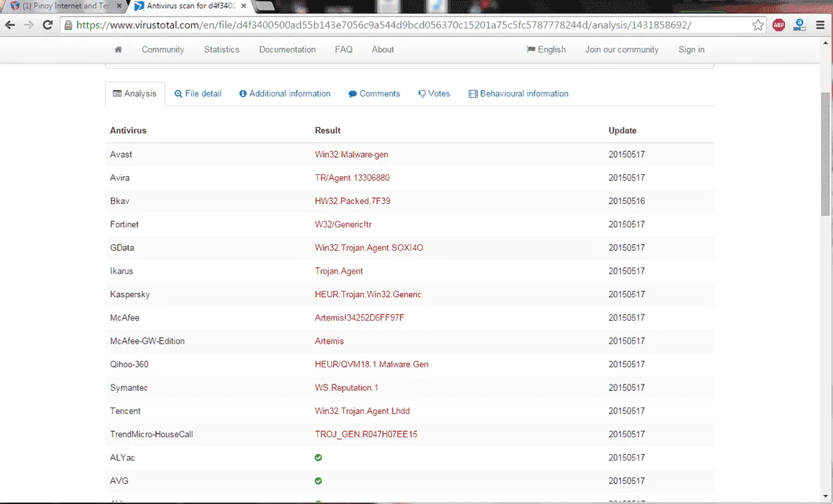Click the Bkav antivirus name
This screenshot has height=504, width=833.
click(119, 201)
